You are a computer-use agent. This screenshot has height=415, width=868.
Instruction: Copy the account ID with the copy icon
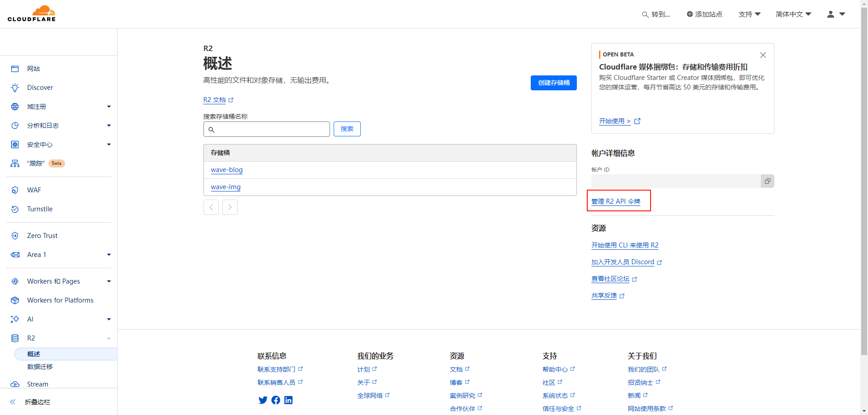coord(768,181)
